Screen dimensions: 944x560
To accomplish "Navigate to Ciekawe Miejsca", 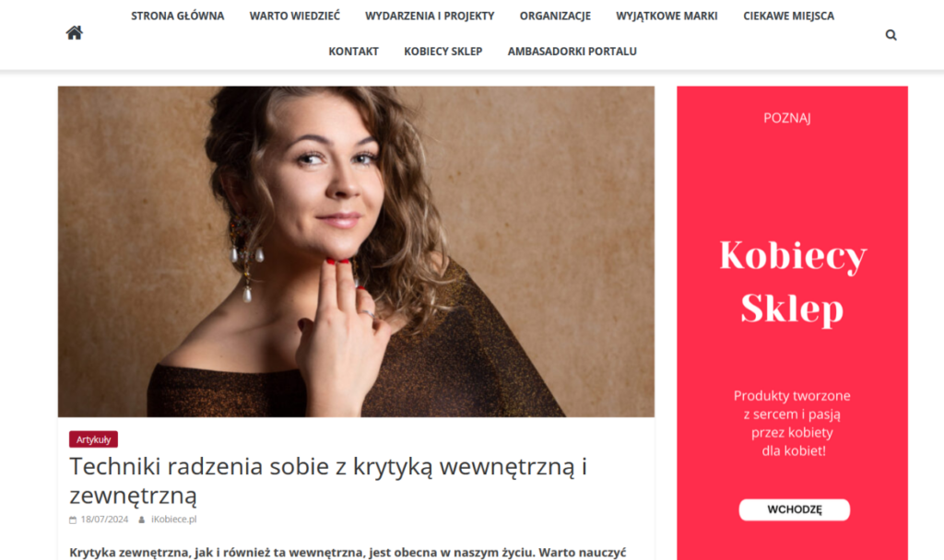I will pos(789,17).
